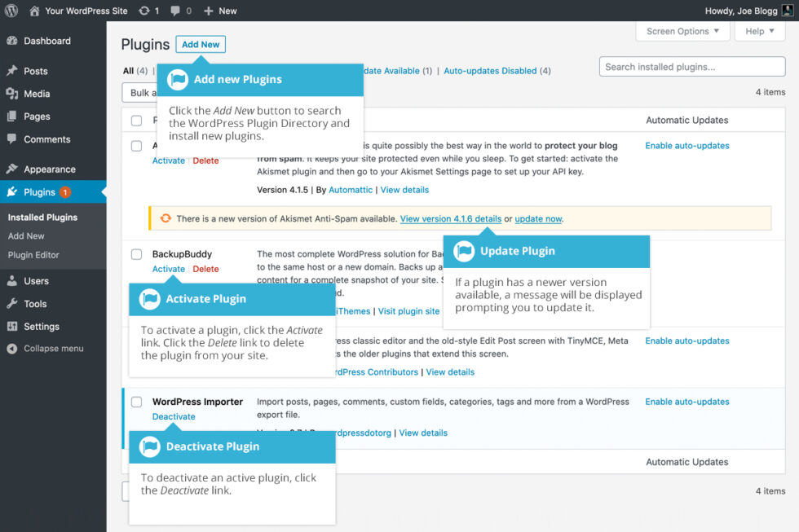Open Installed Plugins submenu item
The width and height of the screenshot is (799, 532).
click(x=42, y=218)
